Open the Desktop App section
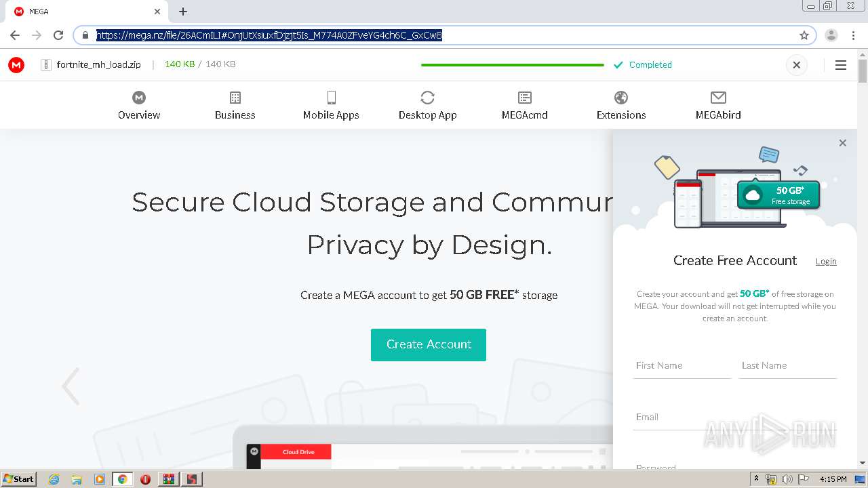This screenshot has width=868, height=488. point(428,106)
